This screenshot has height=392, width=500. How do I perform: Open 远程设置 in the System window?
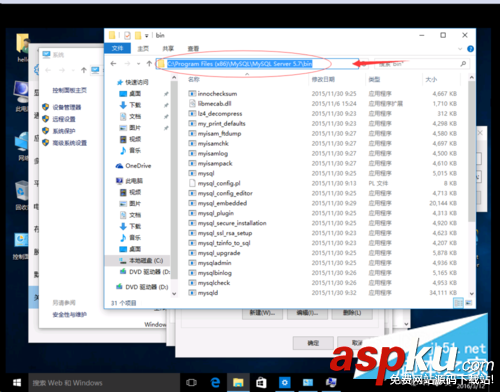coord(64,119)
